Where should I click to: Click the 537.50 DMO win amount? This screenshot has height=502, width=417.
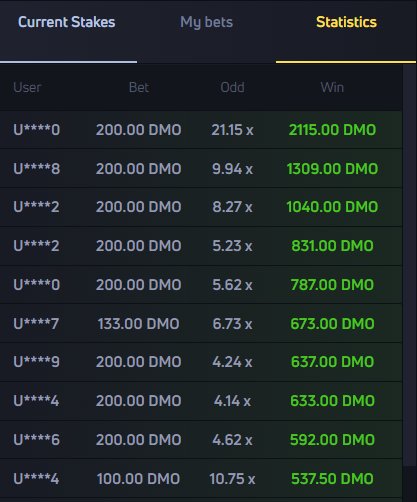point(332,479)
